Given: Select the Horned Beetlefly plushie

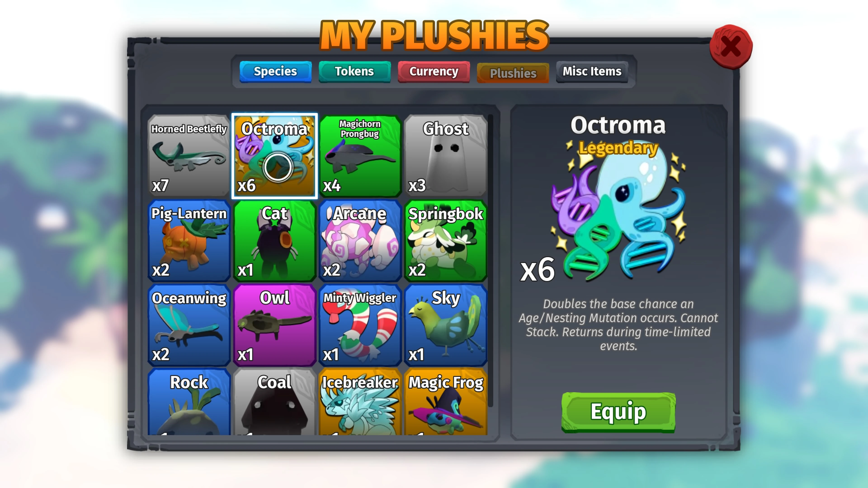Looking at the screenshot, I should point(189,156).
